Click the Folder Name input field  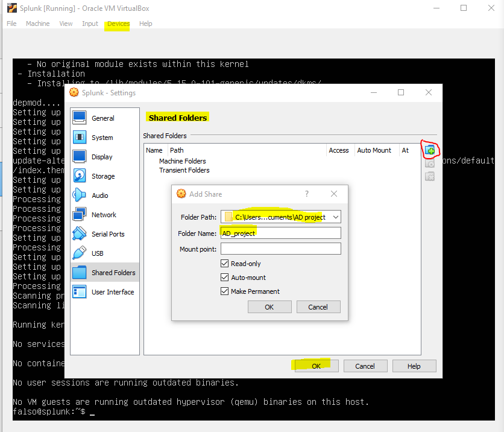point(280,233)
